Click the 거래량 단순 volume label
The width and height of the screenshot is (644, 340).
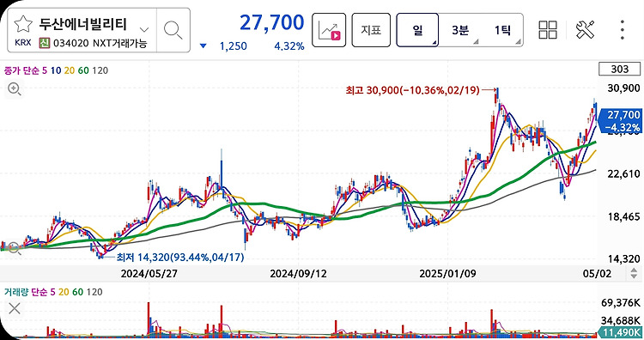26,292
